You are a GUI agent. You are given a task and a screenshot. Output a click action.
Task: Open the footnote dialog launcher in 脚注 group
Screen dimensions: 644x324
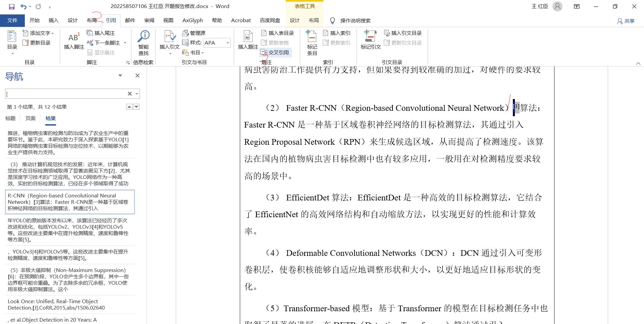[x=128, y=63]
